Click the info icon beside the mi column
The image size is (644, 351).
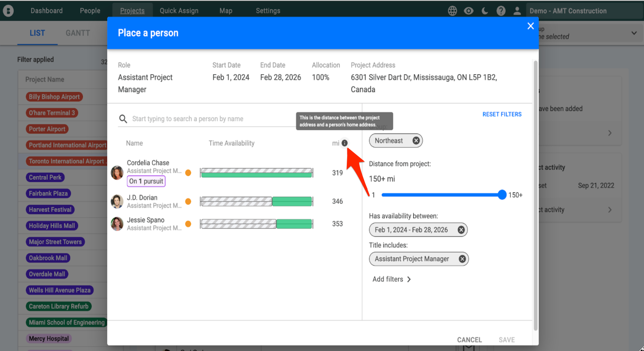[345, 143]
